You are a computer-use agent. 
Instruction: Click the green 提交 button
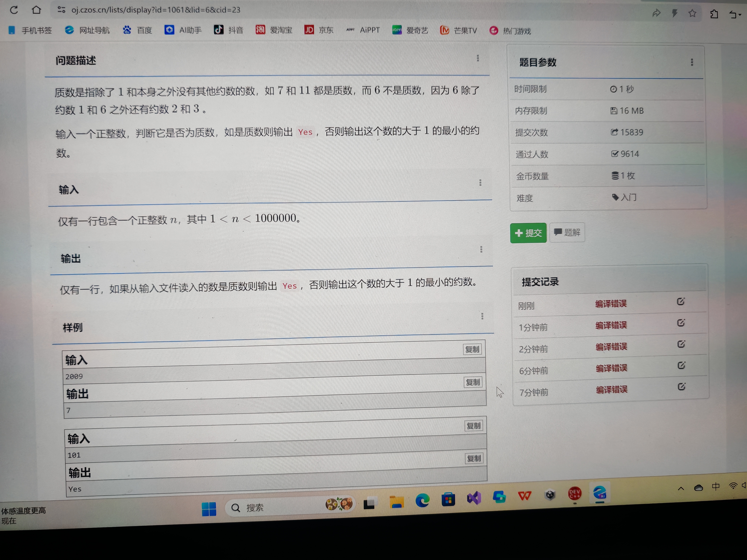528,233
